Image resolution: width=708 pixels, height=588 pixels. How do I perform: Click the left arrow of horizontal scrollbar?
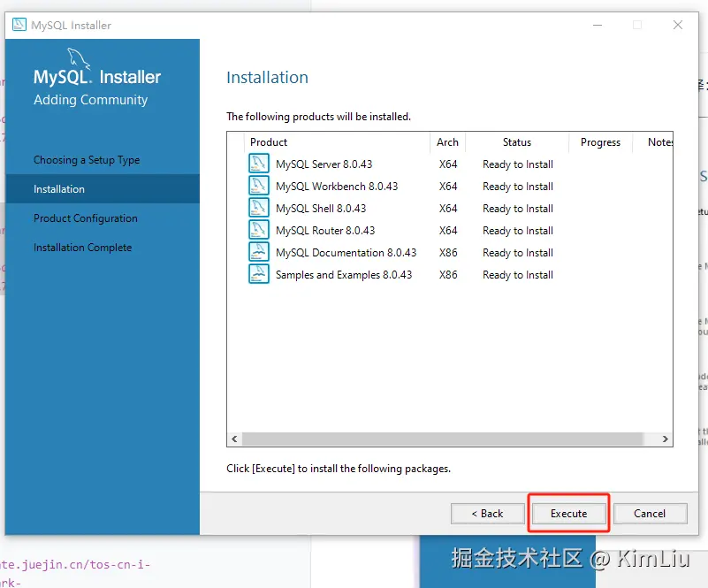point(234,439)
